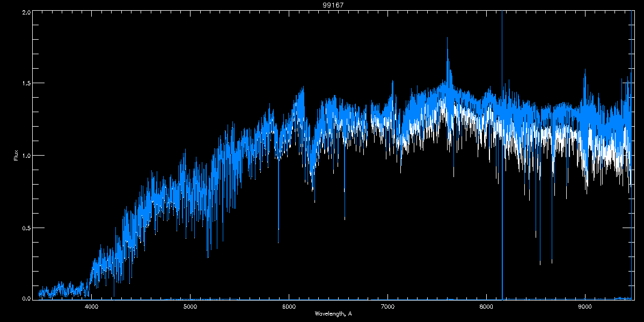Click the Wavelength, A axis label
644x322 pixels.
[x=333, y=313]
